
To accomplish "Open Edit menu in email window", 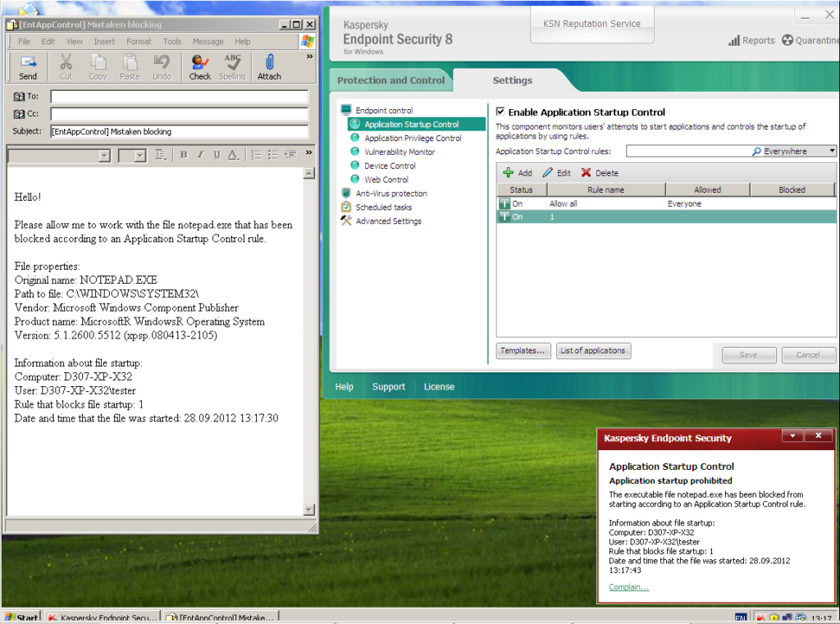I will pyautogui.click(x=48, y=41).
